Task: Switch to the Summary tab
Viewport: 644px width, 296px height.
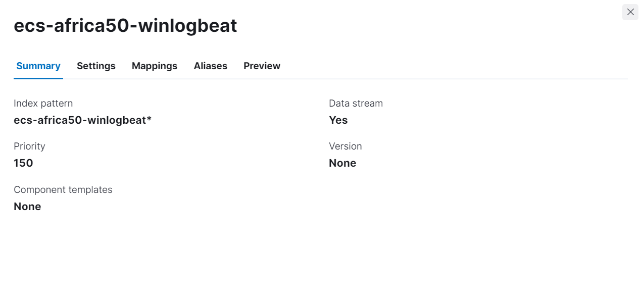Action: pos(38,66)
